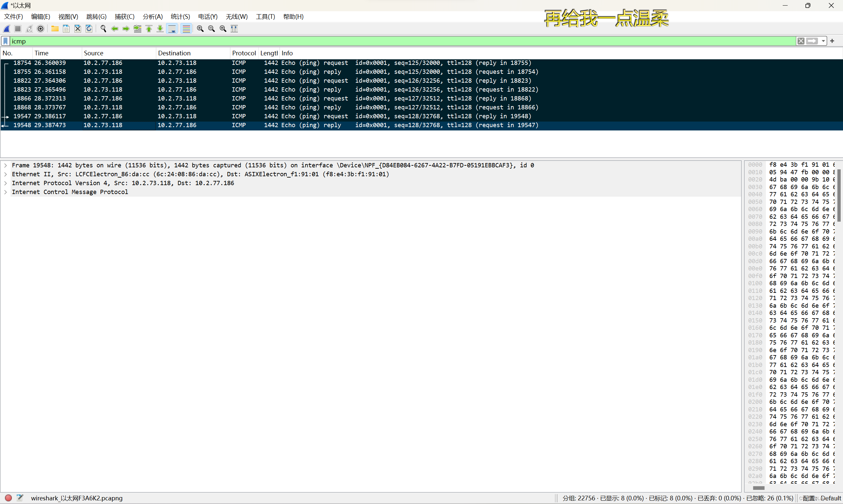This screenshot has height=504, width=843.
Task: Find a packet with magnifier icon
Action: 103,29
